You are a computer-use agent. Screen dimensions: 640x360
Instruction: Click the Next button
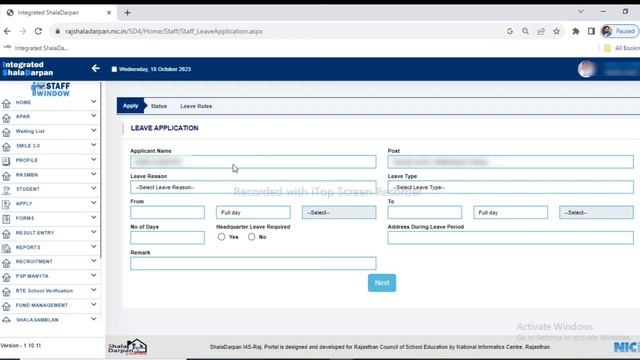(x=382, y=283)
